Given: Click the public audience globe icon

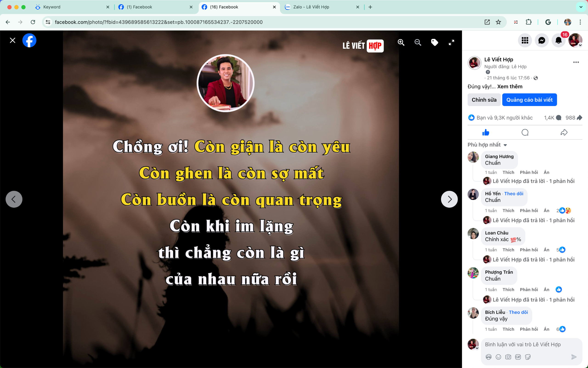Looking at the screenshot, I should (536, 78).
